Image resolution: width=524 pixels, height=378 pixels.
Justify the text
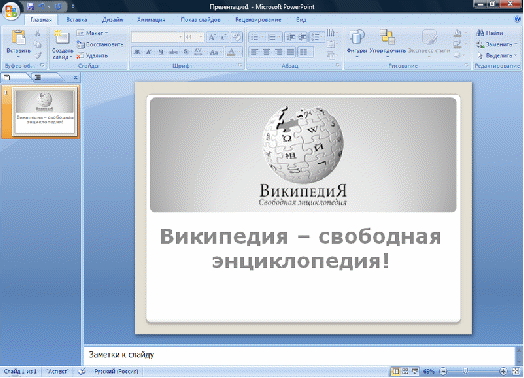(x=290, y=52)
